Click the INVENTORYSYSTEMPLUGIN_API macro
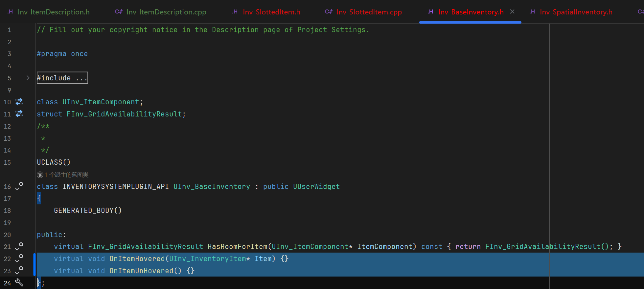644x289 pixels. (x=116, y=186)
